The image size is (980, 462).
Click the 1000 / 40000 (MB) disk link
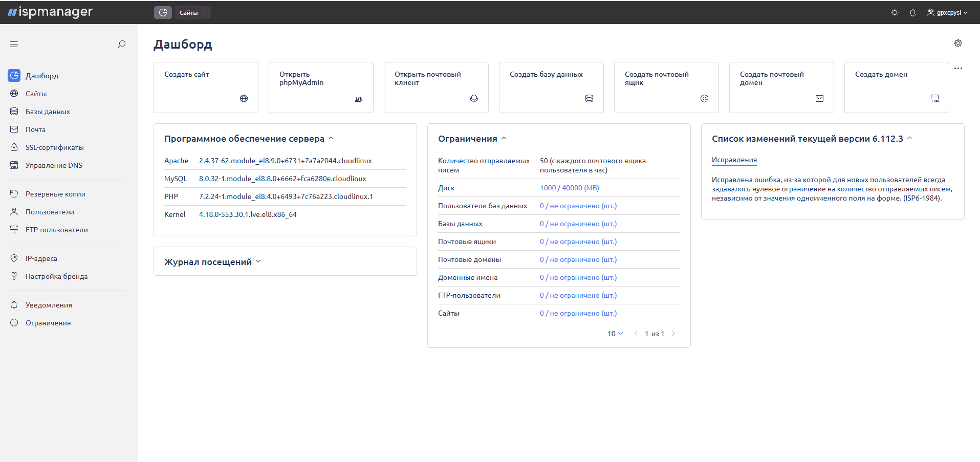tap(569, 188)
